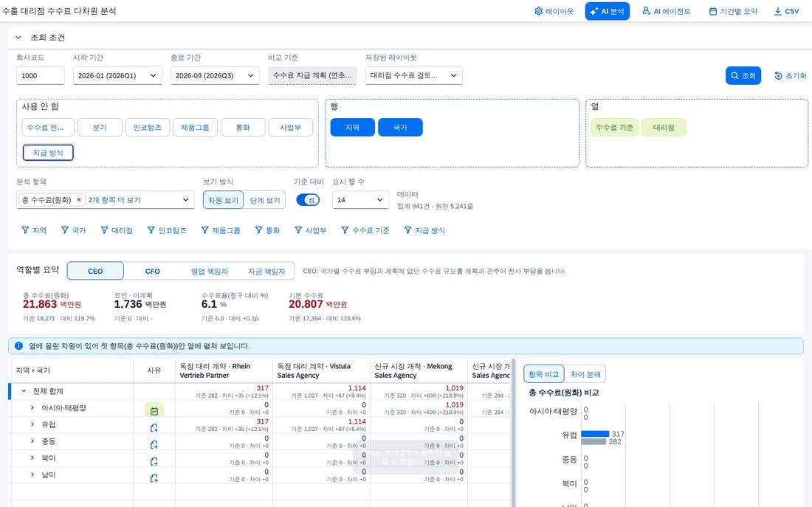This screenshot has height=507, width=812.
Task: Switch to the 차이 분해 tab
Action: [585, 374]
